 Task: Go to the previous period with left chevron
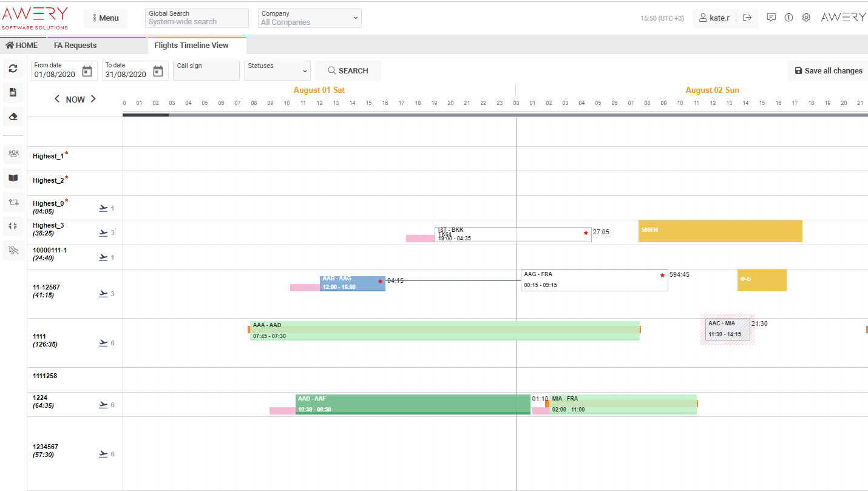57,99
